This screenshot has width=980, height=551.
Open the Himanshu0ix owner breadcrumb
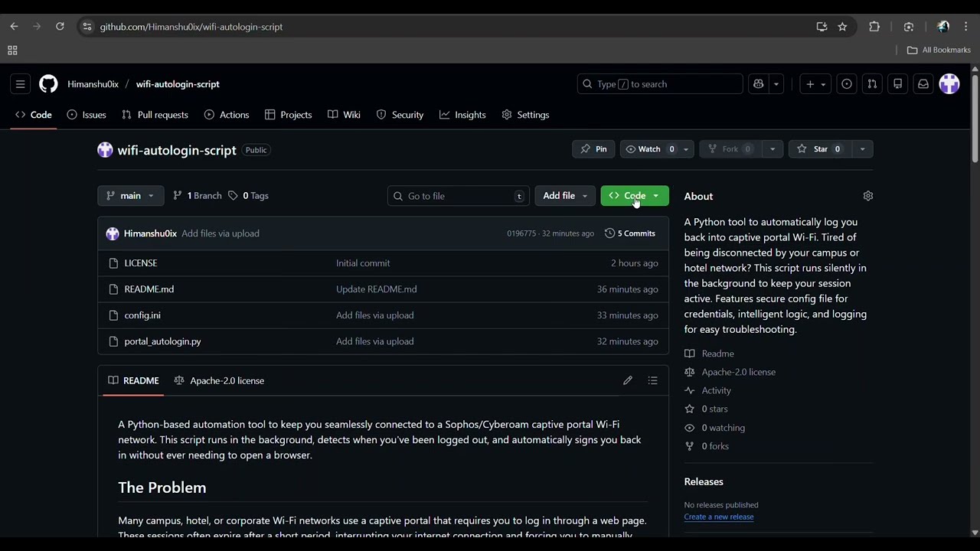(x=93, y=84)
